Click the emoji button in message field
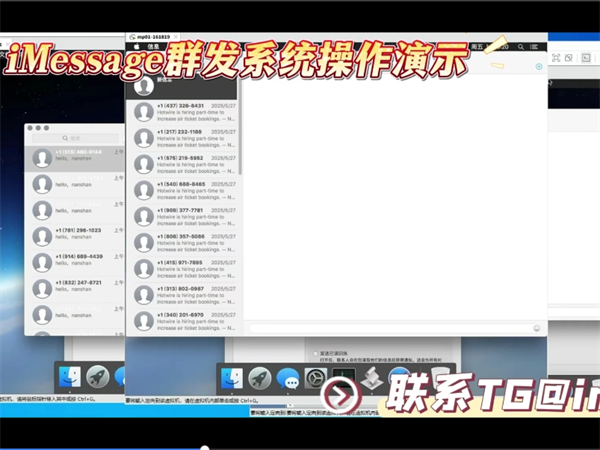 point(537,327)
